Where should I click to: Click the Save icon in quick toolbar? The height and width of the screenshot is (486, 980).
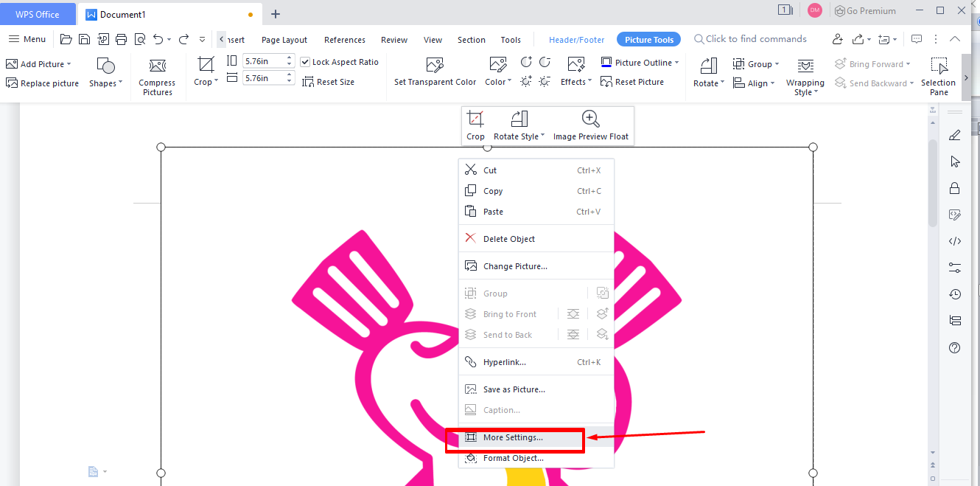point(85,39)
